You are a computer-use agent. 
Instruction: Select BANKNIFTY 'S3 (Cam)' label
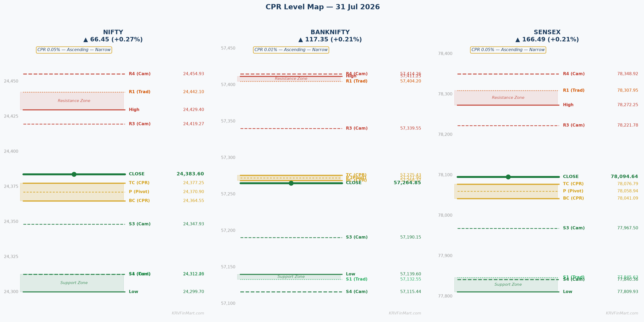[x=357, y=237]
